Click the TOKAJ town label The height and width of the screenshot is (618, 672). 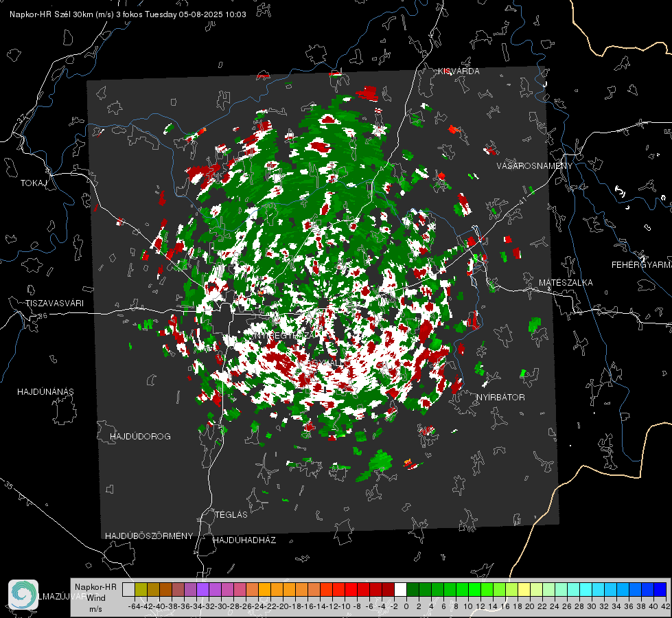(x=34, y=183)
